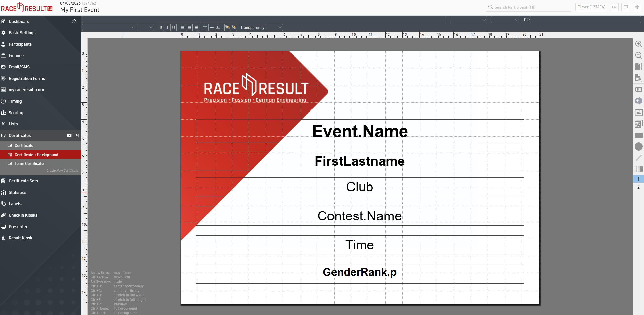
Task: Click the Search Participant field
Action: pyautogui.click(x=529, y=7)
